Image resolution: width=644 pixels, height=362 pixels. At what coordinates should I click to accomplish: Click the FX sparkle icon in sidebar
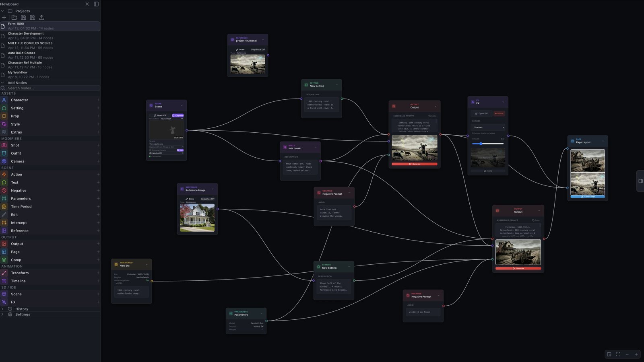[x=4, y=302]
